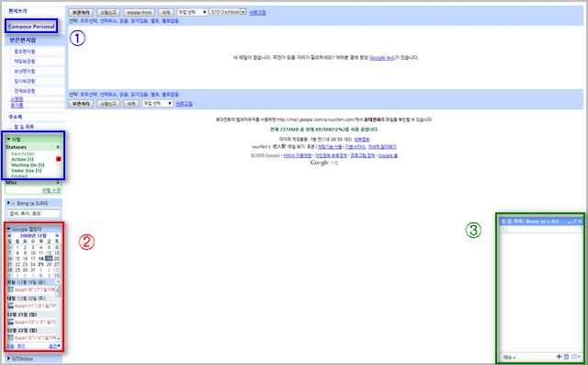Click the 별표없음 link in the lower select row
This screenshot has height=365, width=588.
click(x=170, y=94)
